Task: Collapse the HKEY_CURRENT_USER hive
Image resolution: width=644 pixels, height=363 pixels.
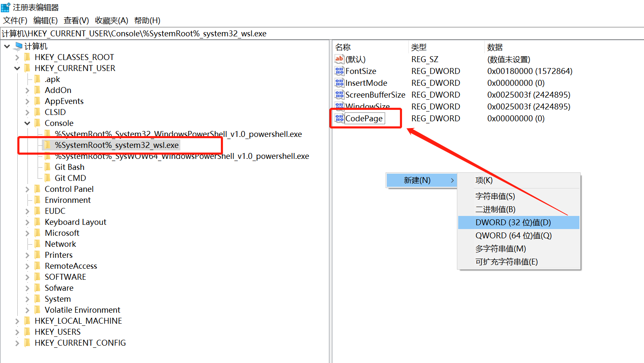Action: coord(17,68)
